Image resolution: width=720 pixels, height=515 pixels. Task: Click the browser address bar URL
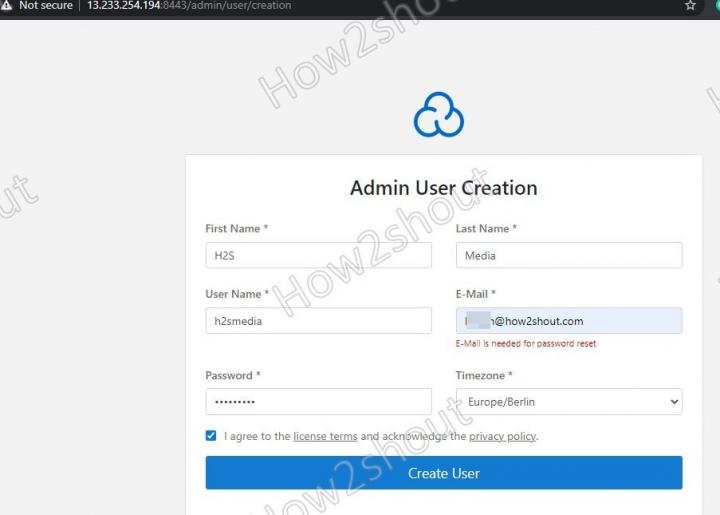pos(190,6)
